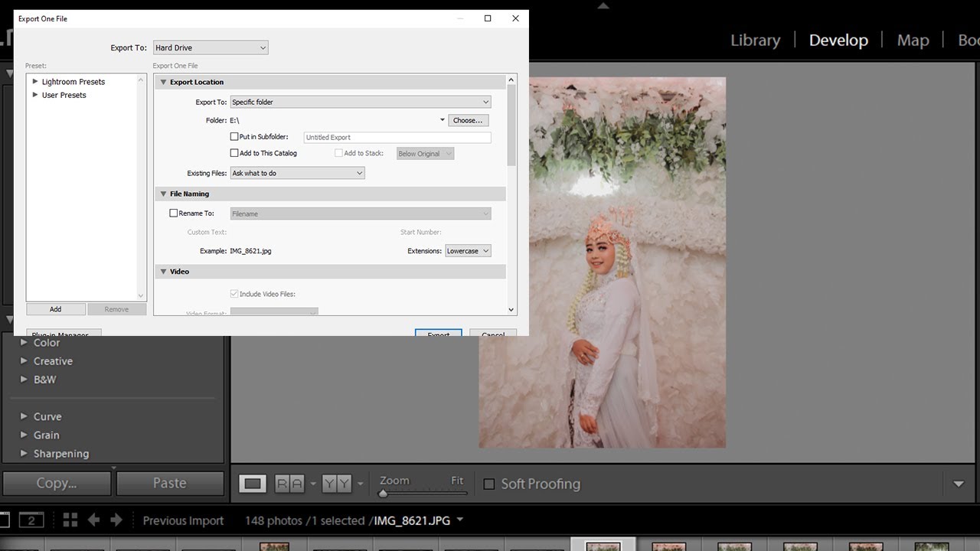
Task: Toggle the Add to Stack checkbox
Action: tap(338, 153)
